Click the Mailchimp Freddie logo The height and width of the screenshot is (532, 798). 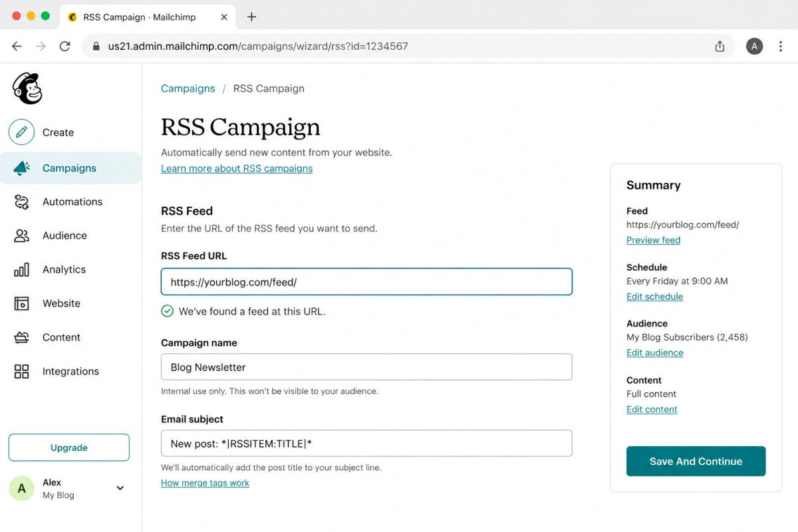[27, 88]
